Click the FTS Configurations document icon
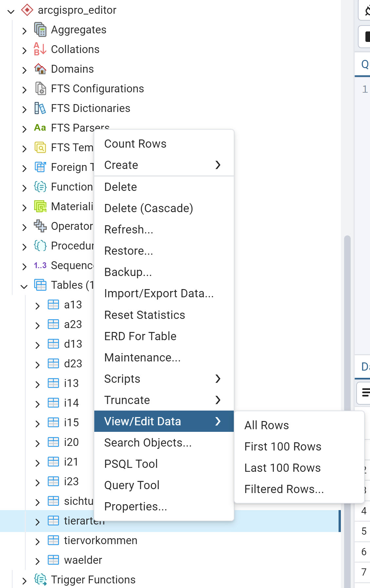The width and height of the screenshot is (370, 588). 40,89
